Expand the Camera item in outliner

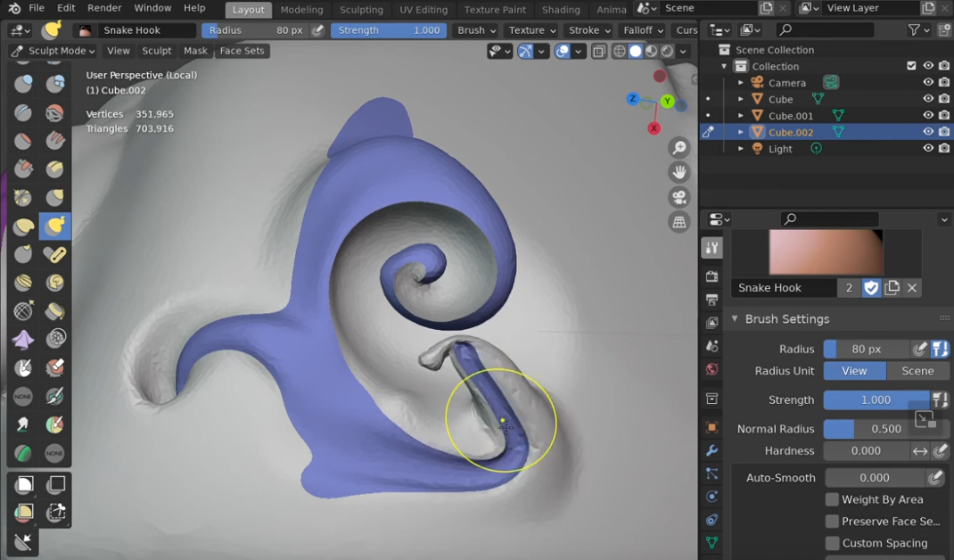740,82
